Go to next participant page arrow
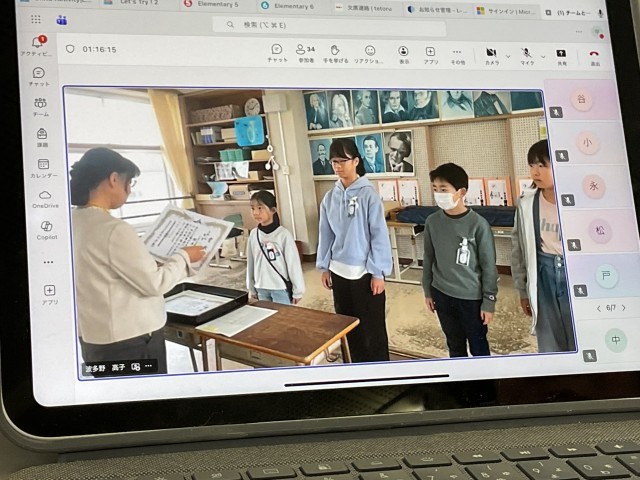The height and width of the screenshot is (480, 640). 626,308
